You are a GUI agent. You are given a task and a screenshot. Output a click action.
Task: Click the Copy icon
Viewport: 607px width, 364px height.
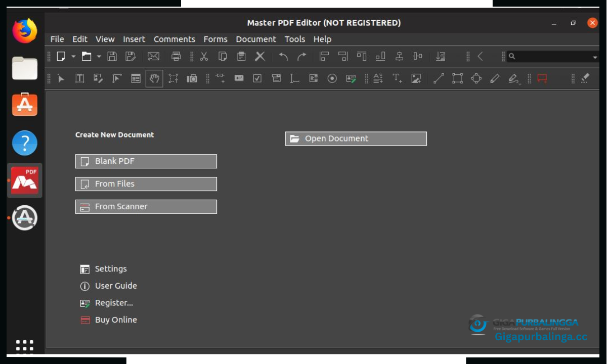click(223, 56)
